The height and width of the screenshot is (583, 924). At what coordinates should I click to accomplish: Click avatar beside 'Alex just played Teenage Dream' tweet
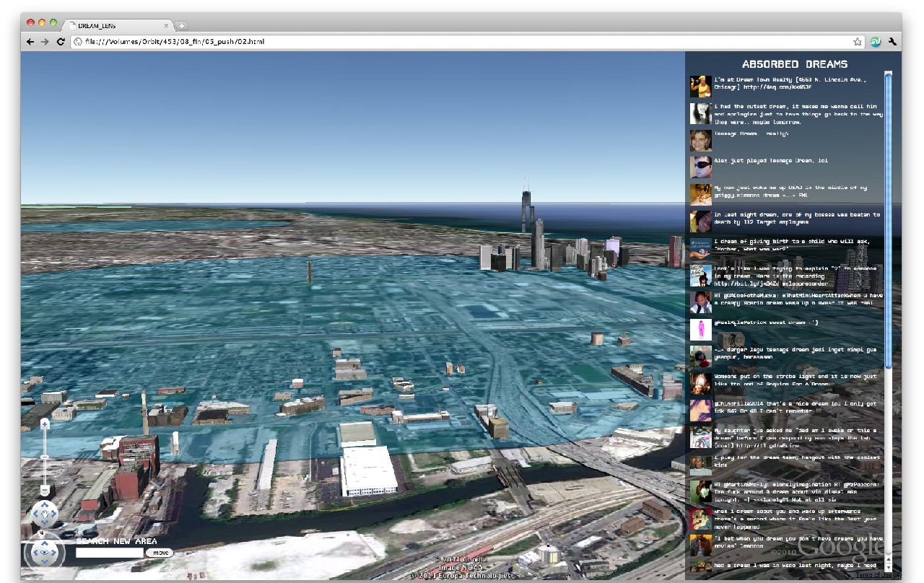point(700,167)
